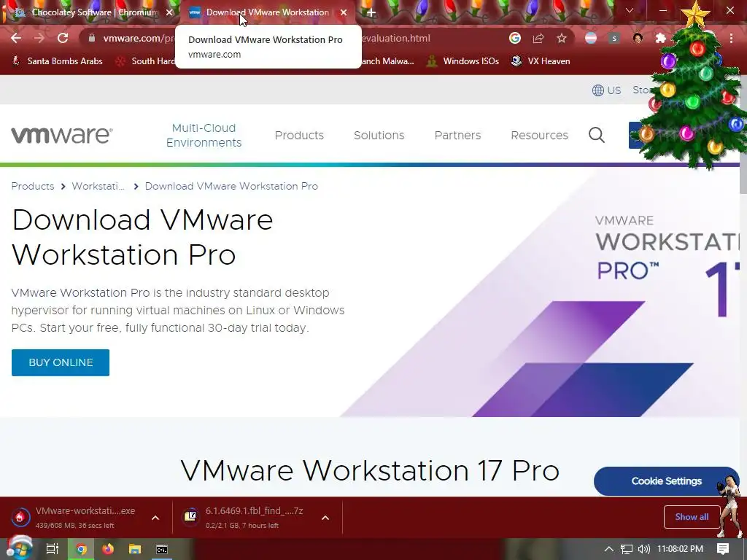
Task: Open the Partners menu
Action: [457, 135]
